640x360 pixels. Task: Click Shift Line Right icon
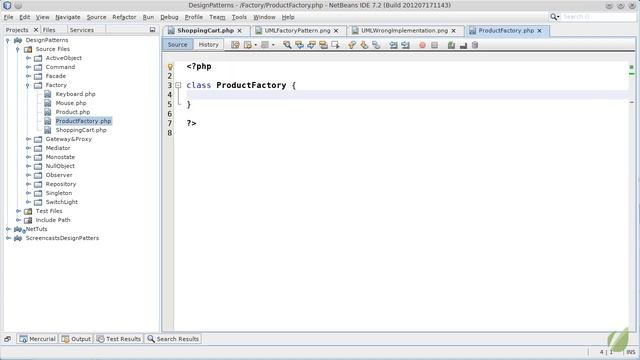tap(405, 45)
